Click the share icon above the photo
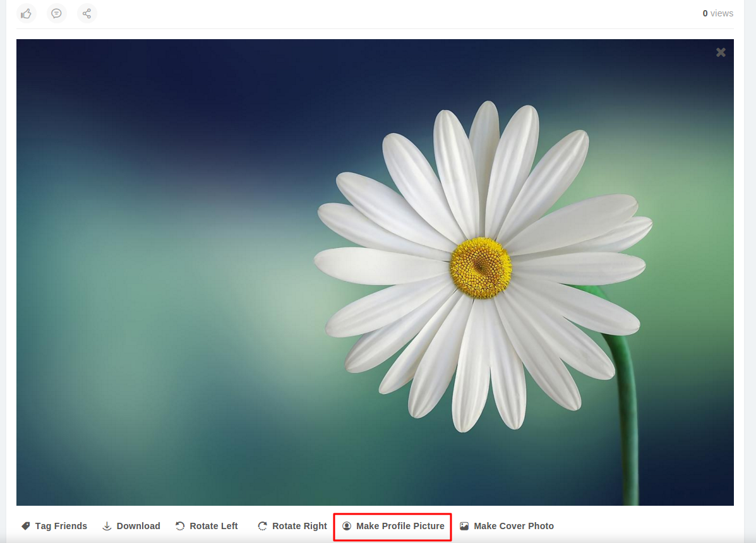The width and height of the screenshot is (756, 543). tap(87, 13)
